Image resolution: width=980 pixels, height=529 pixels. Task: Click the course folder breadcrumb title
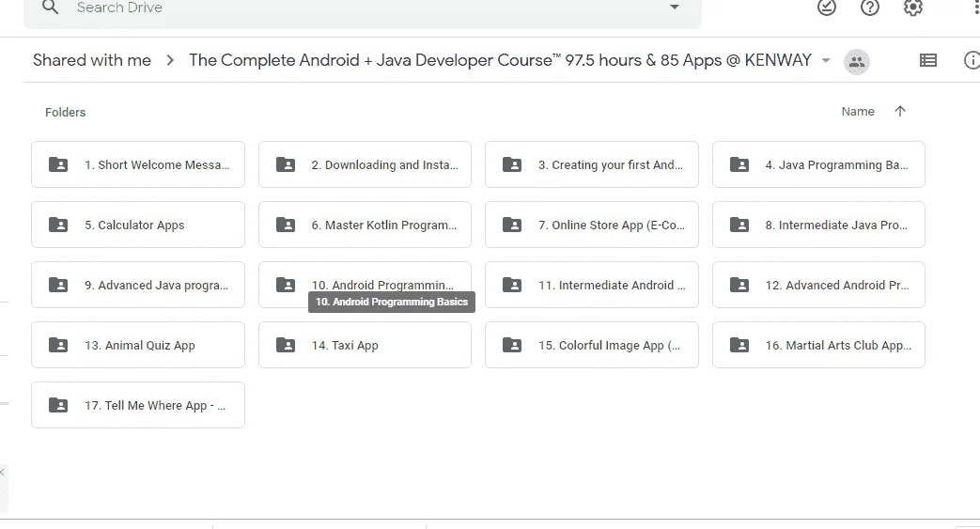(500, 60)
